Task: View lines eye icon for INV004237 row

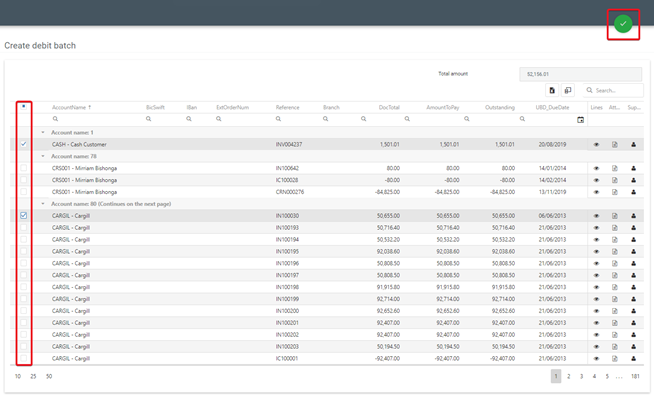Action: tap(596, 145)
